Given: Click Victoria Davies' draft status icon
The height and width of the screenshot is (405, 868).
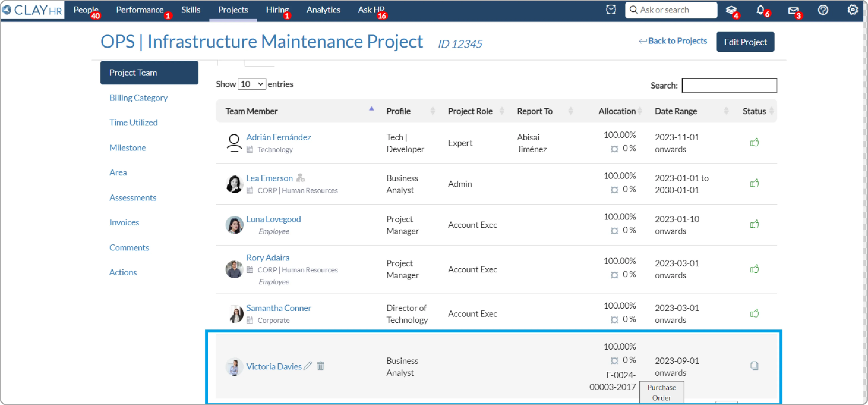Looking at the screenshot, I should click(754, 366).
